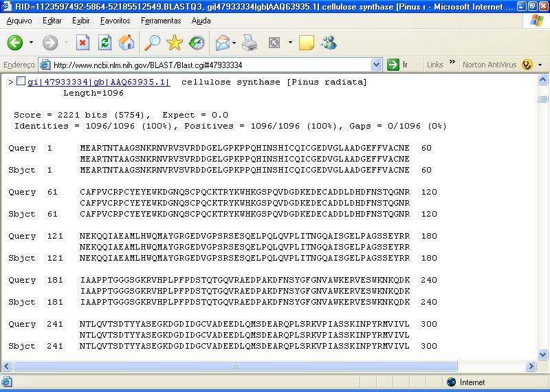The image size is (550, 392).
Task: Click the horizontal scrollbar left arrow
Action: click(7, 367)
